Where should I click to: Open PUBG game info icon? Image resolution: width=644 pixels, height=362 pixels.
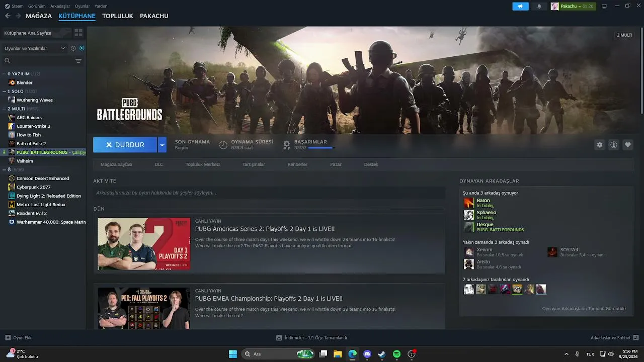pos(614,145)
